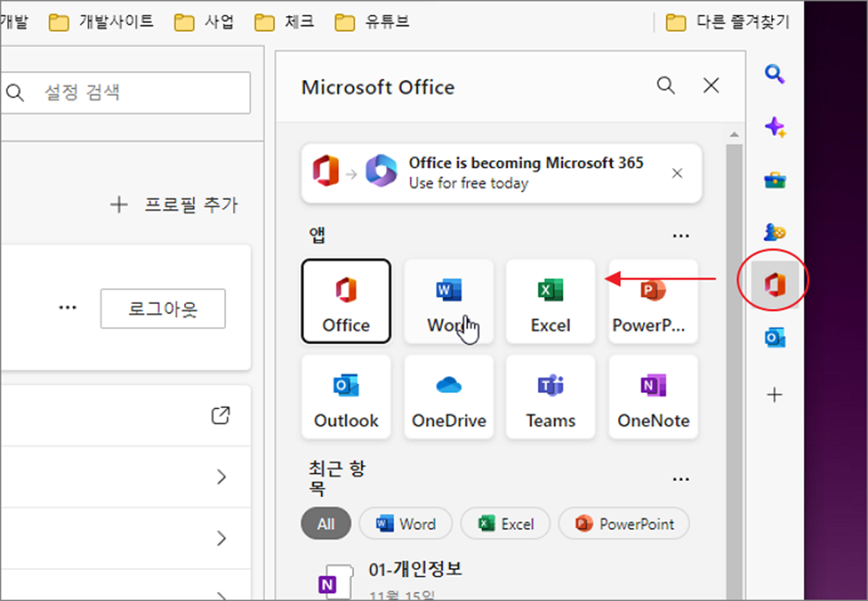Open the Games icon in sidebar
This screenshot has height=601, width=868.
pyautogui.click(x=775, y=232)
